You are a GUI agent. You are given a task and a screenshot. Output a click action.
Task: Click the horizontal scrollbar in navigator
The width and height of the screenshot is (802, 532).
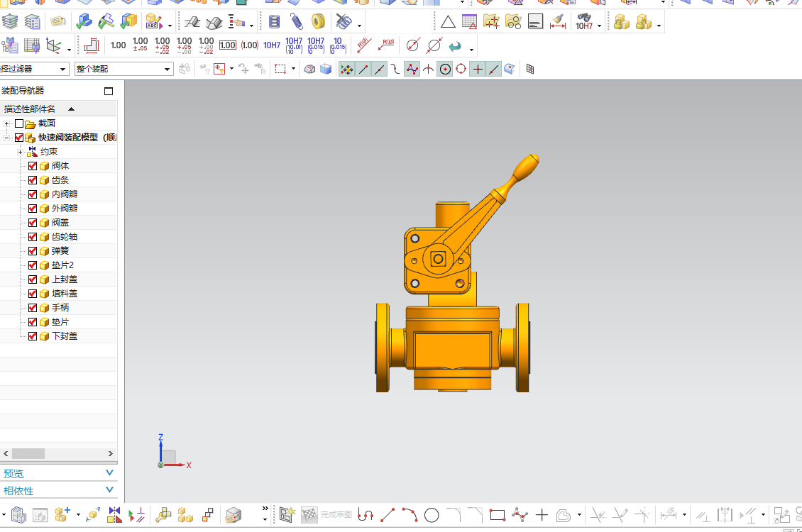28,453
